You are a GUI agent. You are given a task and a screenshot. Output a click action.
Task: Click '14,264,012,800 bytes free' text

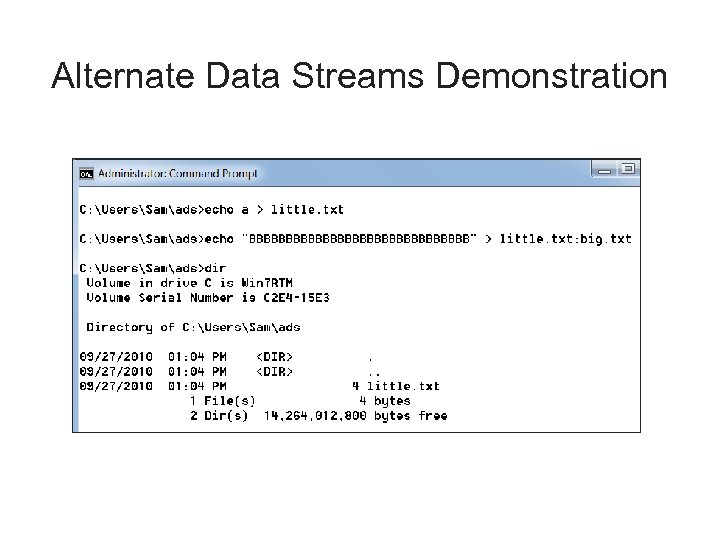point(355,416)
